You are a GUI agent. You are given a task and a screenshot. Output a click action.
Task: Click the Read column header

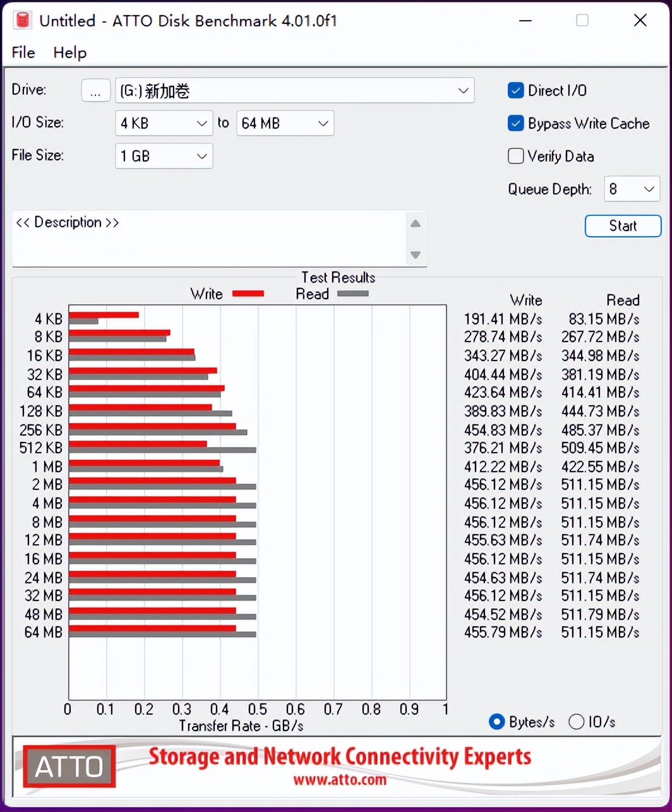point(623,301)
